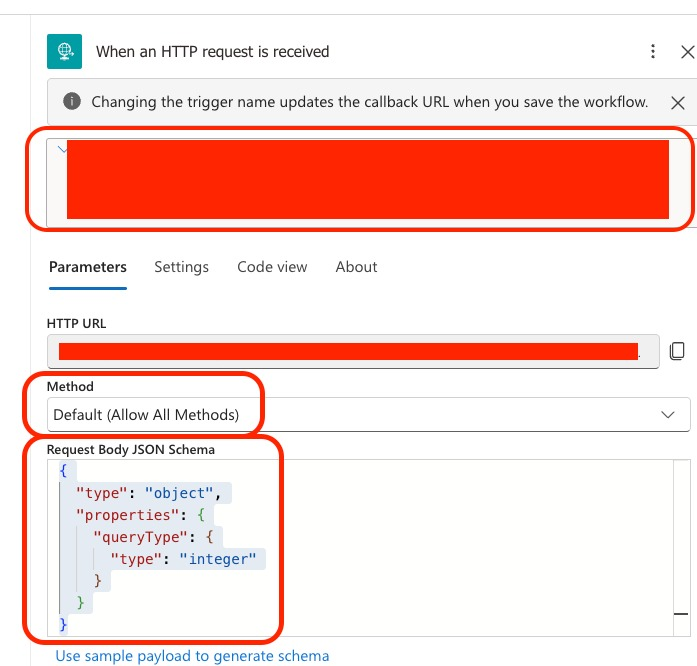Click the "integer" value in JSON schema
Image resolution: width=697 pixels, height=666 pixels.
[218, 558]
